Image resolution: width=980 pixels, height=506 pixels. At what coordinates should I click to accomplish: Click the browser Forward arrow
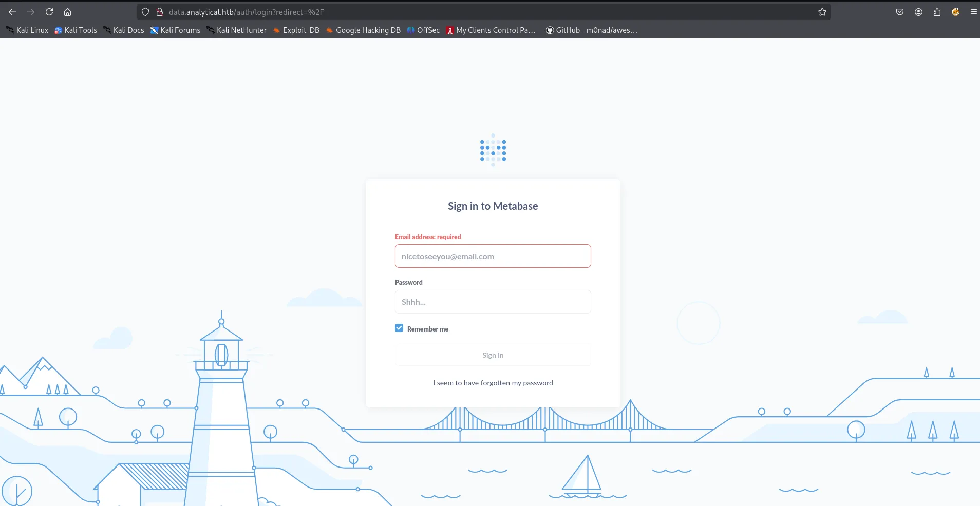pyautogui.click(x=31, y=12)
